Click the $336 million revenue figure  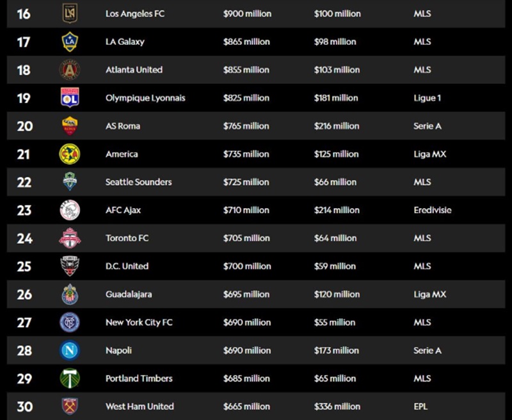pos(337,407)
